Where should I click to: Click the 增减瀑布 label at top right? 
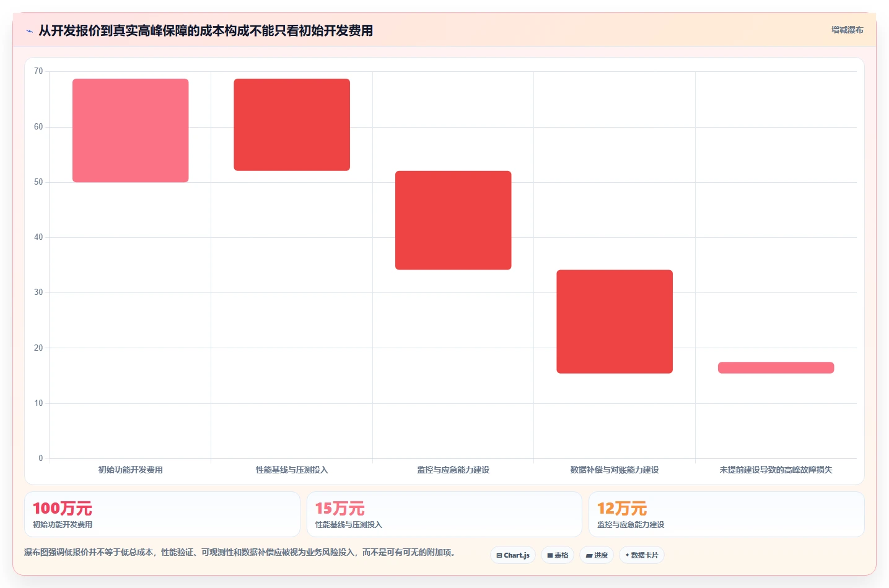point(847,30)
